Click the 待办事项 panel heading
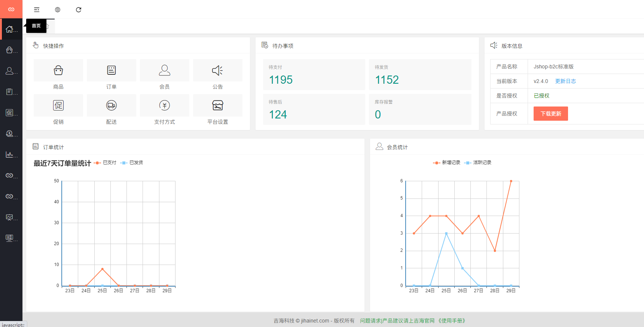The width and height of the screenshot is (644, 327). 283,46
